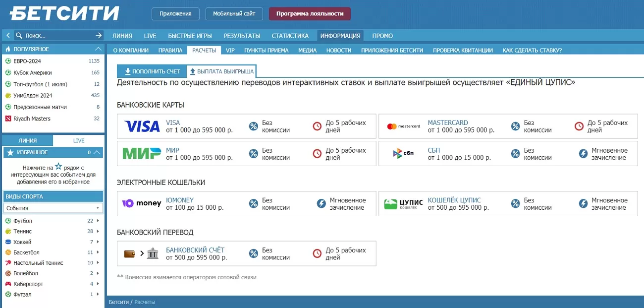Switch to the LIVE sidebar tab

point(79,140)
